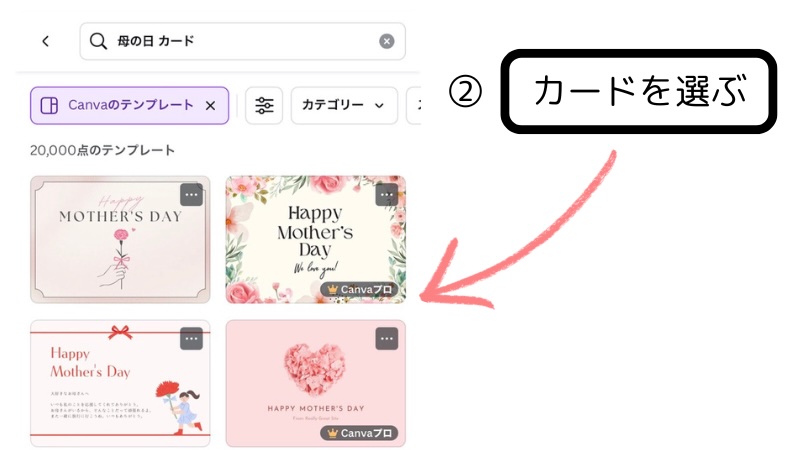Open more options on pink heart card
The width and height of the screenshot is (800, 450).
(386, 338)
